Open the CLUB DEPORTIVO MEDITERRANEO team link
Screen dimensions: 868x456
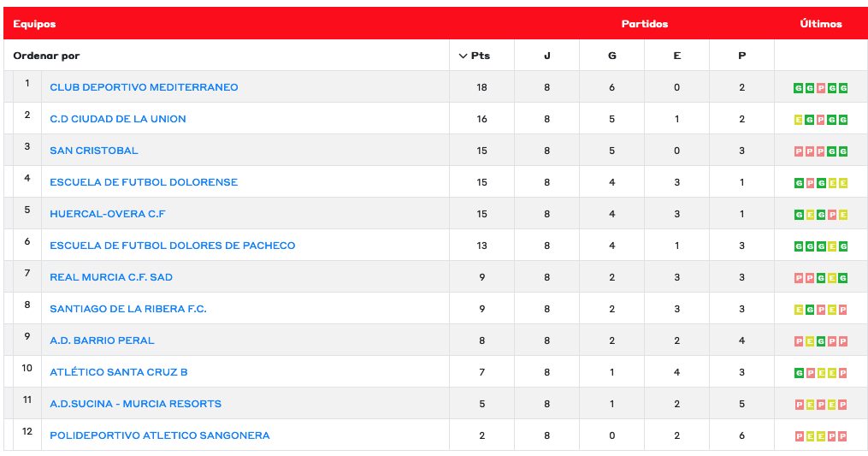[144, 87]
